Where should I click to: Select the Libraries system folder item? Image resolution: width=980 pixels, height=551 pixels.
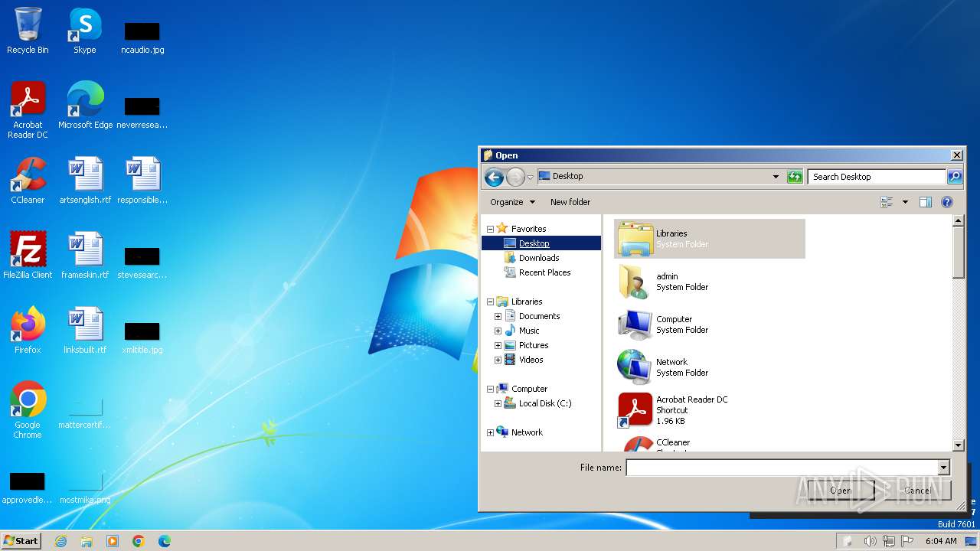pyautogui.click(x=710, y=239)
